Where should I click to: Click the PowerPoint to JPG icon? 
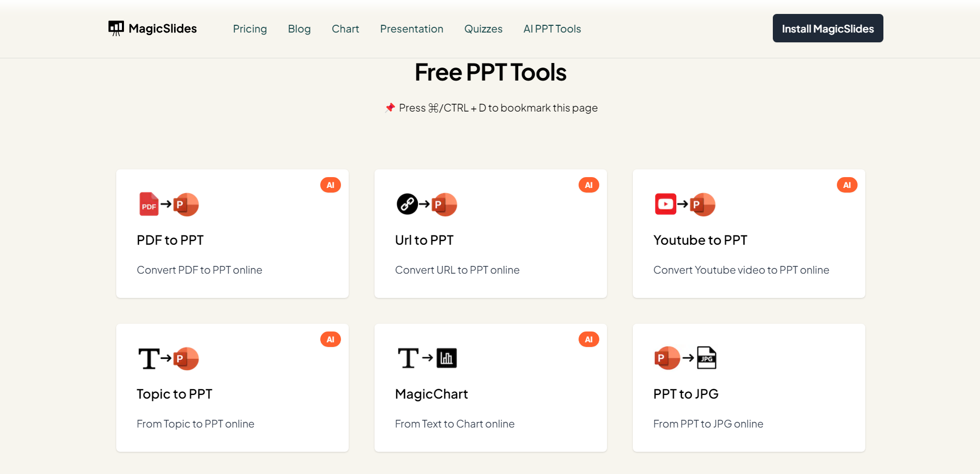point(685,358)
